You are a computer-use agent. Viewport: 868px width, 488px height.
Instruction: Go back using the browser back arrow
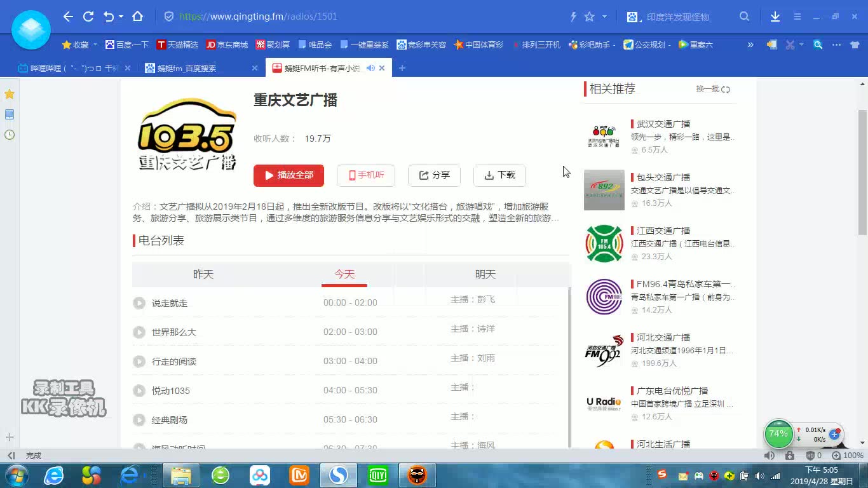coord(68,17)
